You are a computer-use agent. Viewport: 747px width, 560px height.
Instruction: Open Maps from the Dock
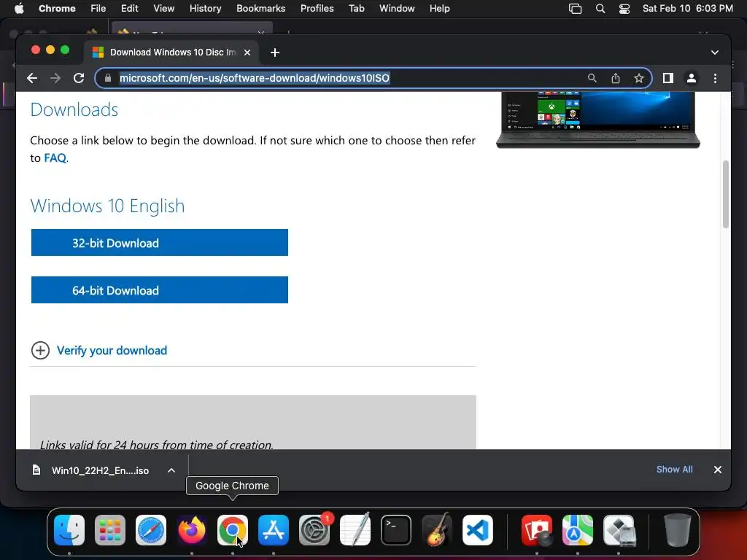pyautogui.click(x=578, y=530)
